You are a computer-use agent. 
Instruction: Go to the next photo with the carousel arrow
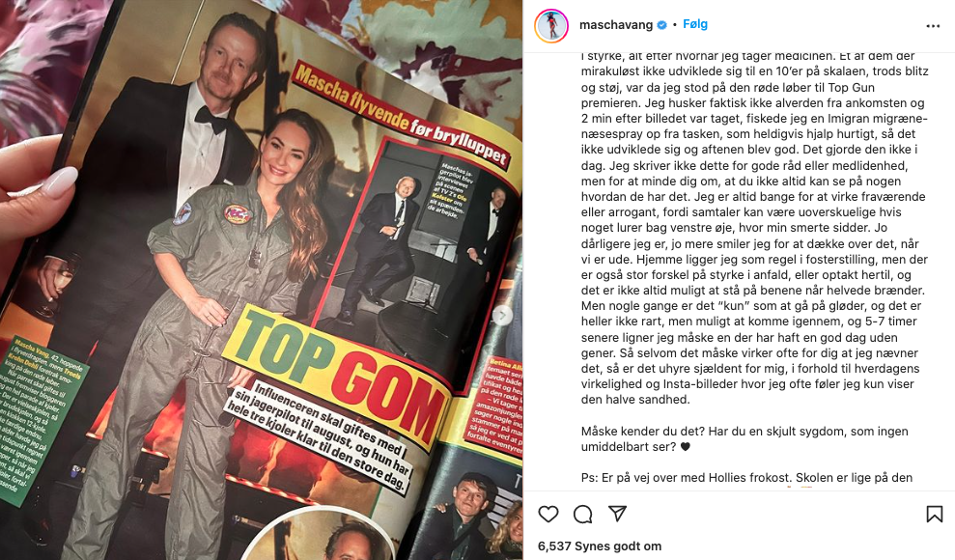tap(502, 315)
